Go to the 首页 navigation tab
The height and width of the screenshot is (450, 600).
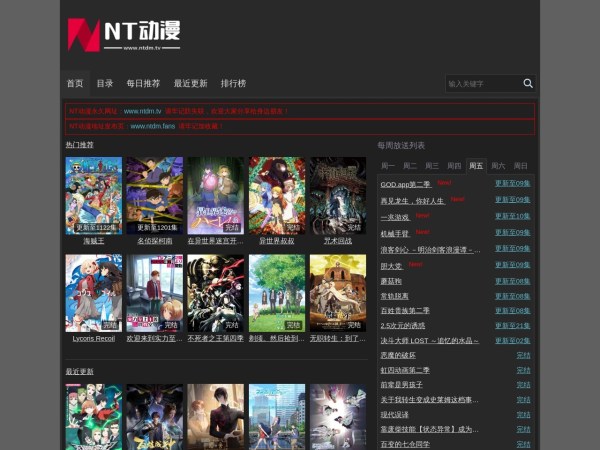click(x=75, y=83)
